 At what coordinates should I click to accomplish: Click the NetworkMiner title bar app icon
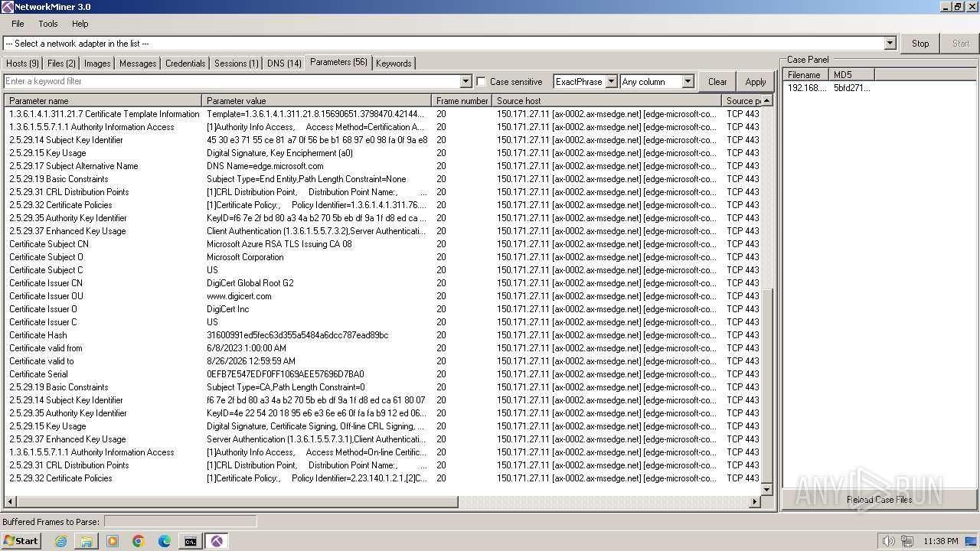pos(7,7)
